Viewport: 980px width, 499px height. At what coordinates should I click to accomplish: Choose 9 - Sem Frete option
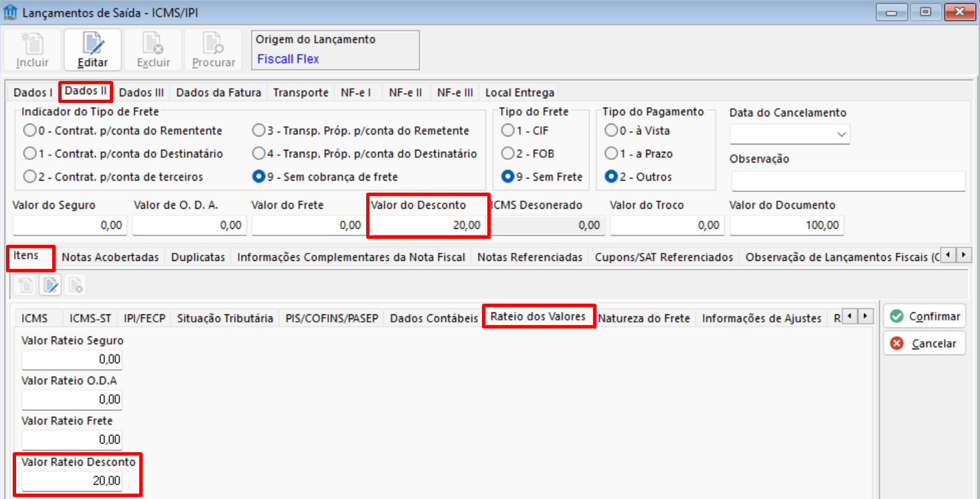tap(542, 177)
